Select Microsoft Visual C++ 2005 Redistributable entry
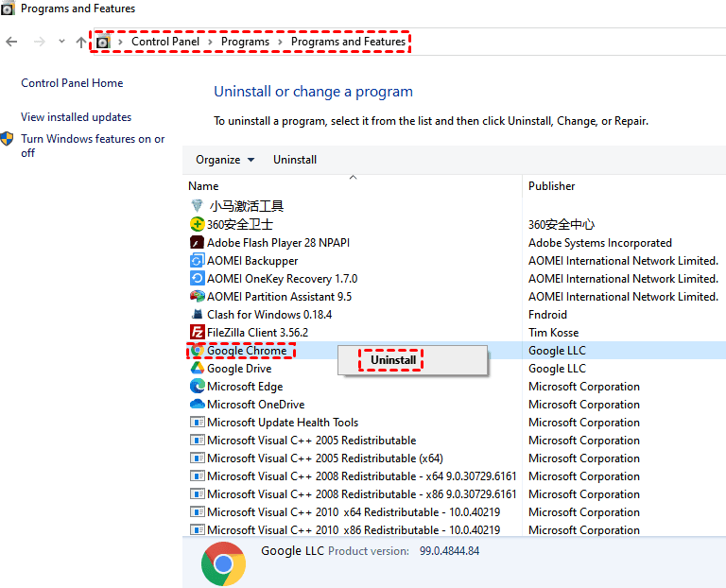This screenshot has height=588, width=726. 312,441
